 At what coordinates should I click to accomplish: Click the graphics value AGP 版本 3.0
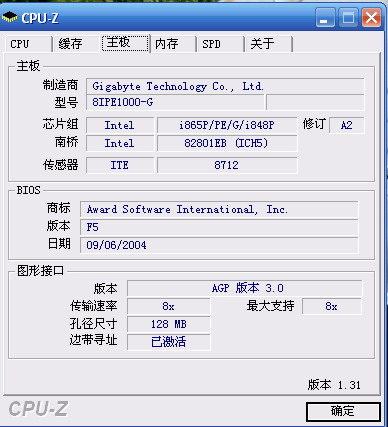pyautogui.click(x=245, y=288)
